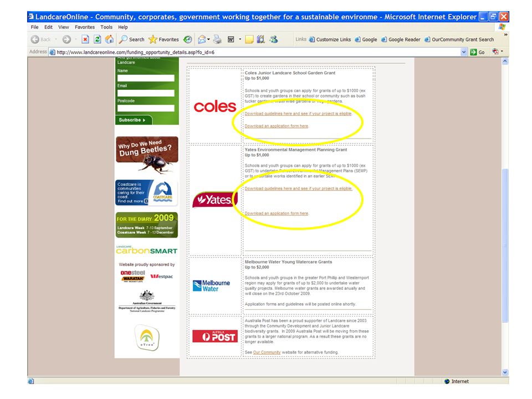Open the For the Diary 2009 banner
The image size is (532, 399).
point(146,224)
